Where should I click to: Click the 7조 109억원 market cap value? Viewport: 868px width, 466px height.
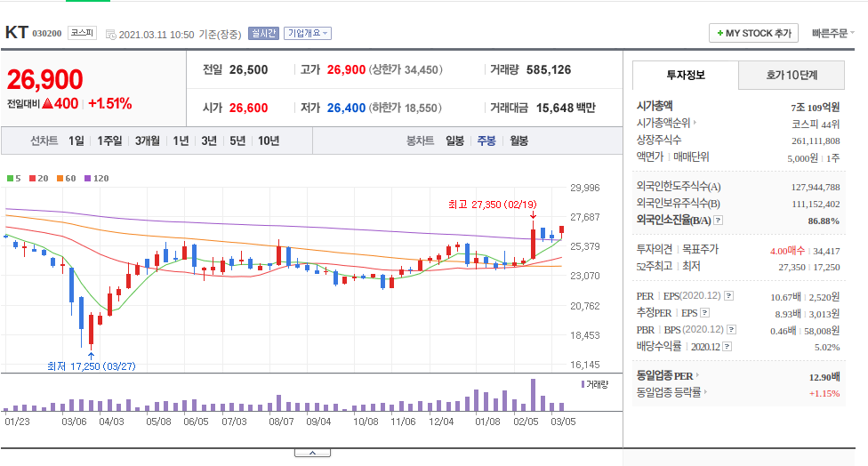tap(815, 108)
